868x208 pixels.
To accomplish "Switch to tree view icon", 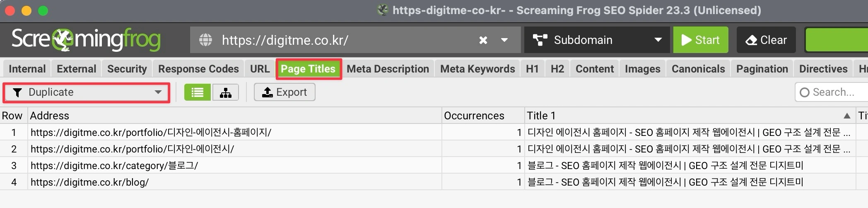I will (226, 92).
